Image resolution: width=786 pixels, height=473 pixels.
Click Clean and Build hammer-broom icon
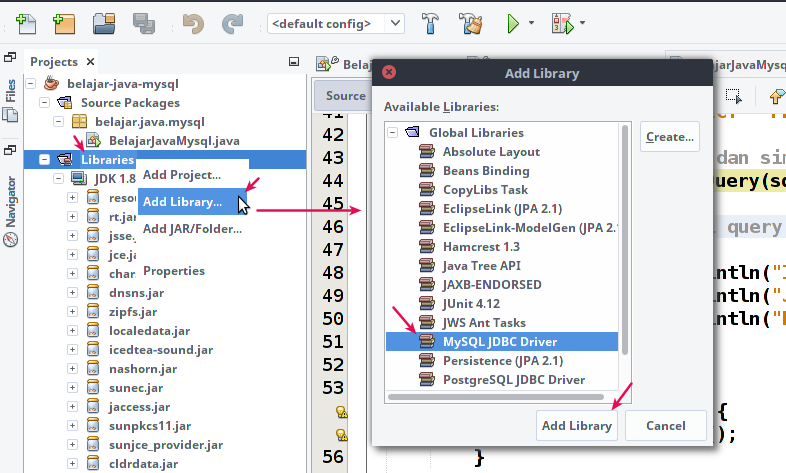tap(470, 24)
